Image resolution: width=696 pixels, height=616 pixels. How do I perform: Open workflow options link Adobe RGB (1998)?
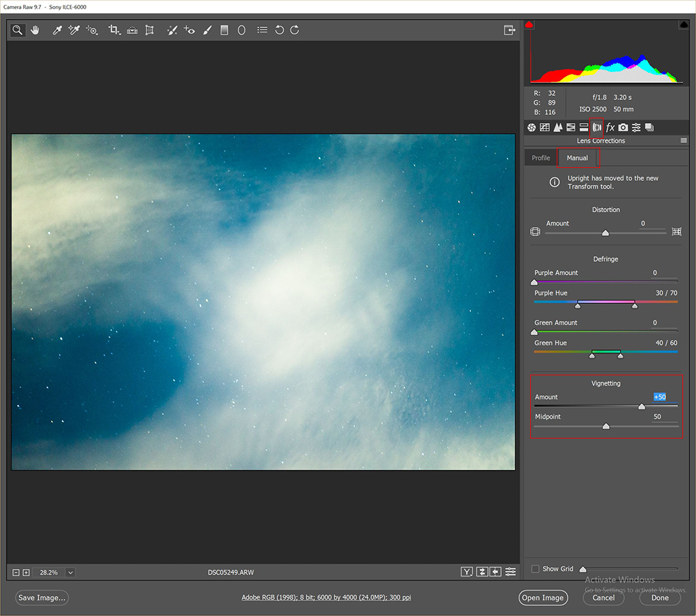[x=326, y=598]
